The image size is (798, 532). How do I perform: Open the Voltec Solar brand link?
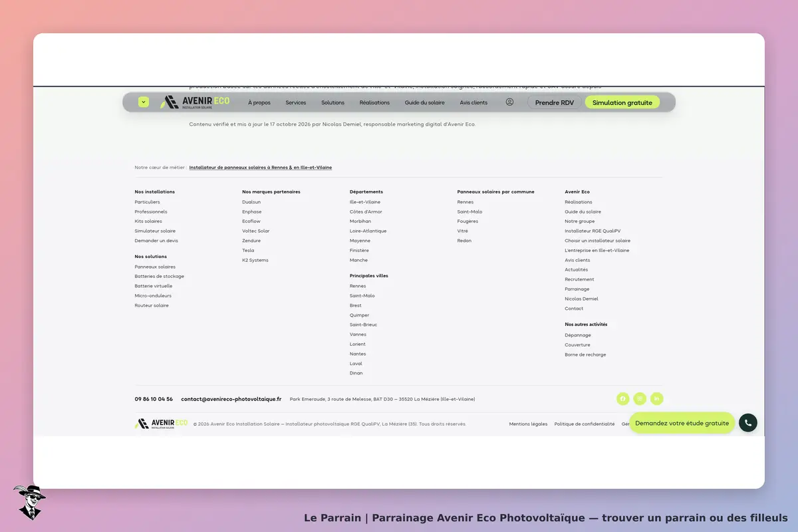(256, 231)
